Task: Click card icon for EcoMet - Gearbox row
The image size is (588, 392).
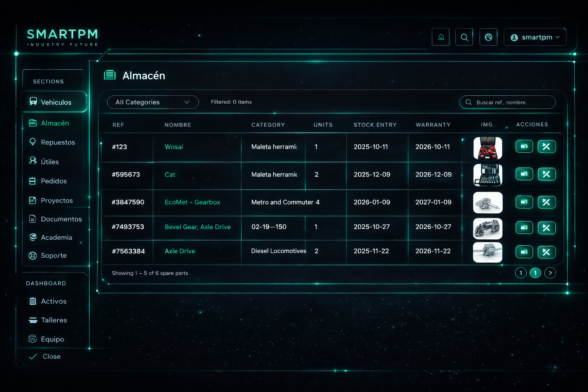Action: click(524, 202)
